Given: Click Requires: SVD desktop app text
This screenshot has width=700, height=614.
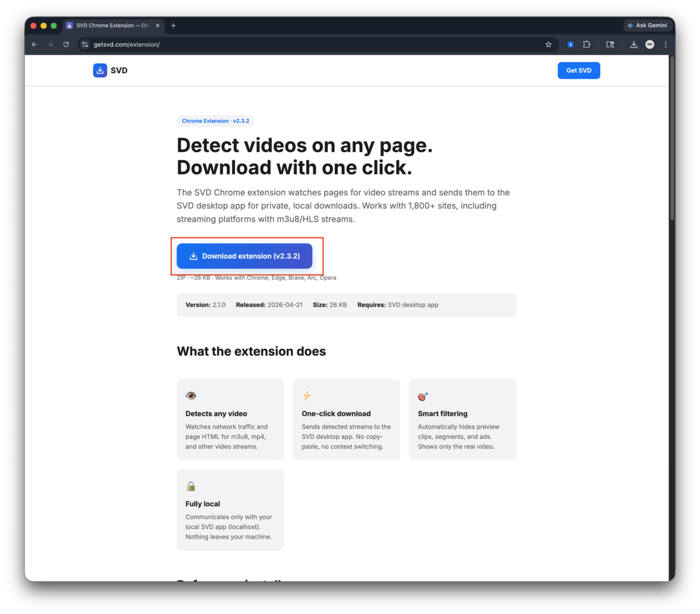Looking at the screenshot, I should (398, 305).
